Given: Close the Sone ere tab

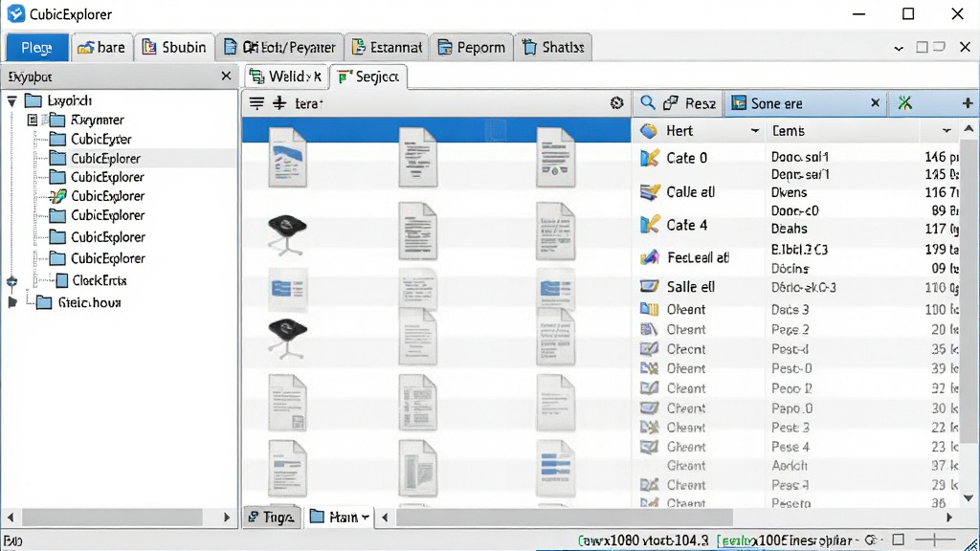Looking at the screenshot, I should coord(876,103).
